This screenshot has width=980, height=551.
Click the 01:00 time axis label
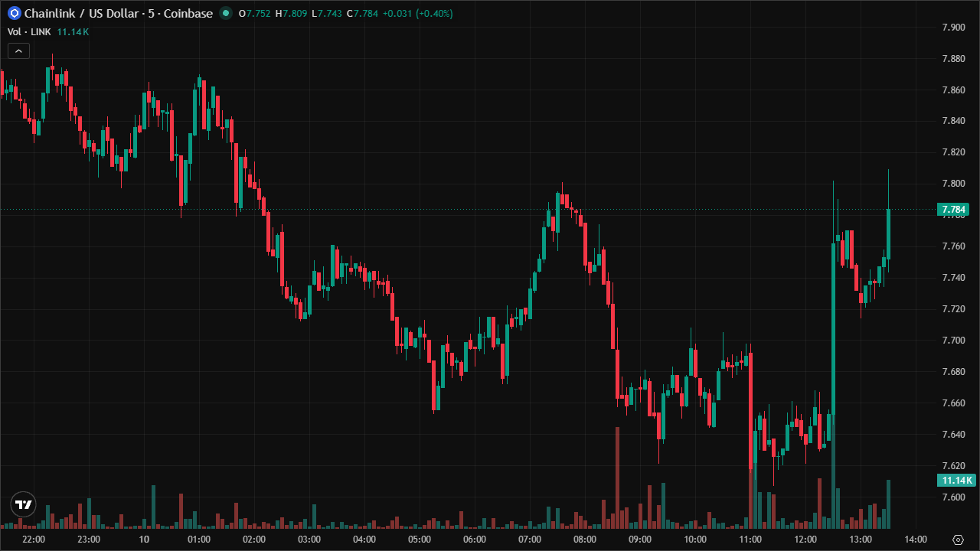(199, 540)
